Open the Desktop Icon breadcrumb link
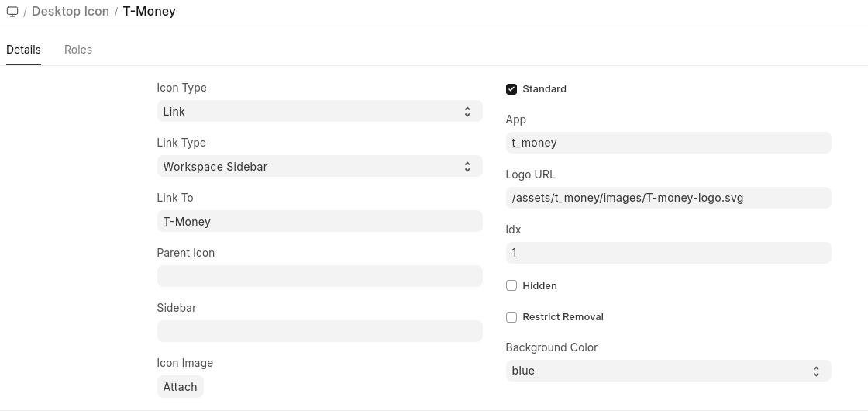Image resolution: width=868 pixels, height=411 pixels. point(70,12)
